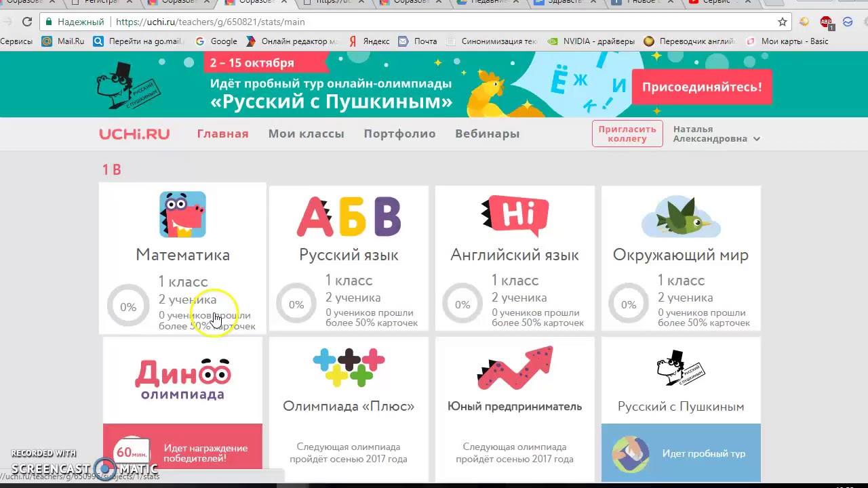868x488 pixels.
Task: Open the Почта bookmark
Action: click(x=418, y=41)
